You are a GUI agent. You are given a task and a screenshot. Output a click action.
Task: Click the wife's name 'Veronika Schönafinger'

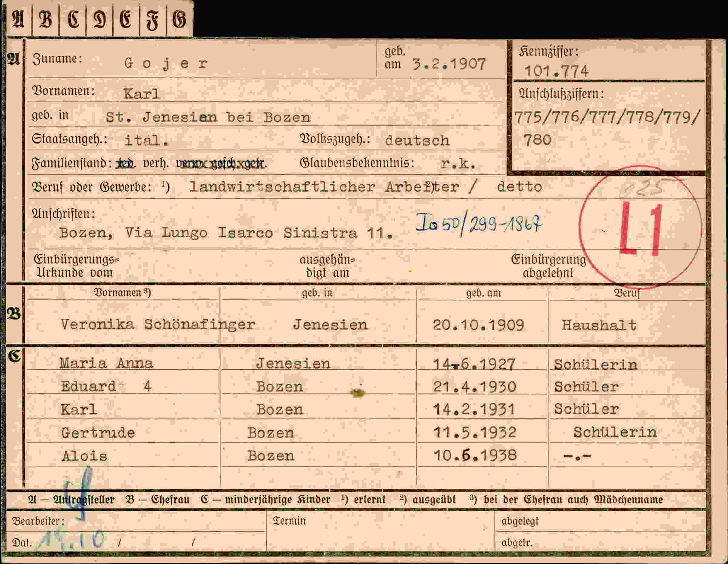point(158,324)
